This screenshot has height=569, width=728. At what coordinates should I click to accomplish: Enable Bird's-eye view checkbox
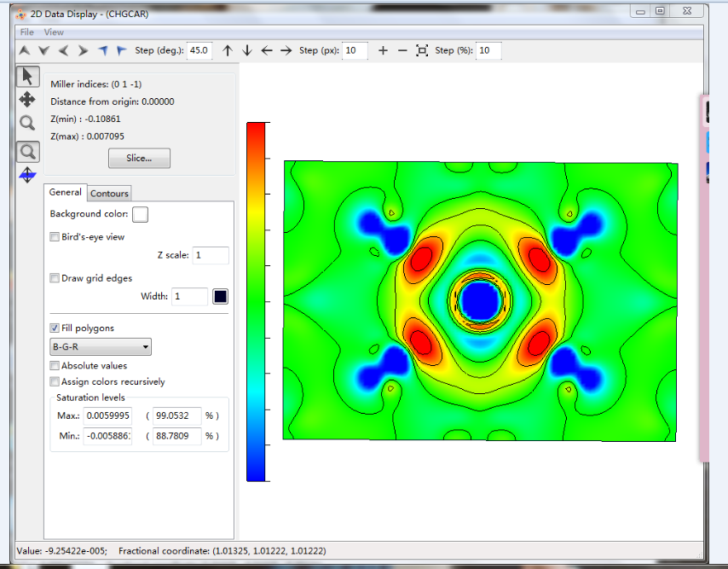pos(55,237)
